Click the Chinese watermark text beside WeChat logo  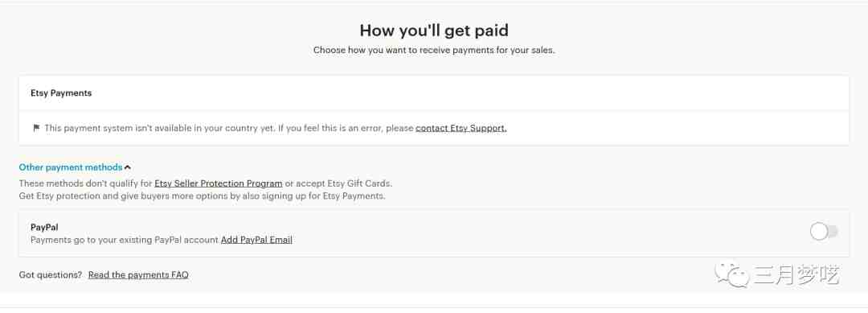tap(796, 274)
